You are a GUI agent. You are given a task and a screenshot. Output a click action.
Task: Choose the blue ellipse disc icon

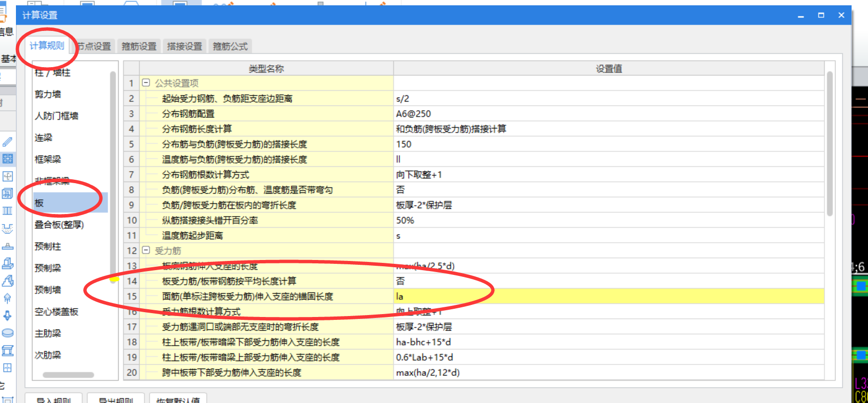point(7,333)
